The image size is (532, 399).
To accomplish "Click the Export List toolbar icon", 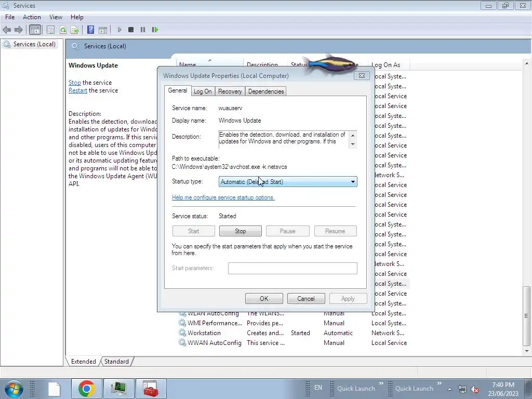I will pyautogui.click(x=75, y=30).
